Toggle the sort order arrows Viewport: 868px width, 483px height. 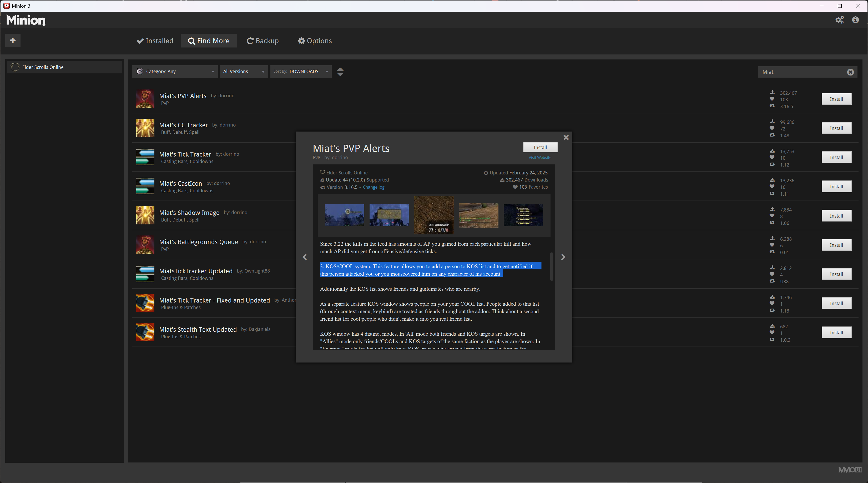tap(340, 72)
